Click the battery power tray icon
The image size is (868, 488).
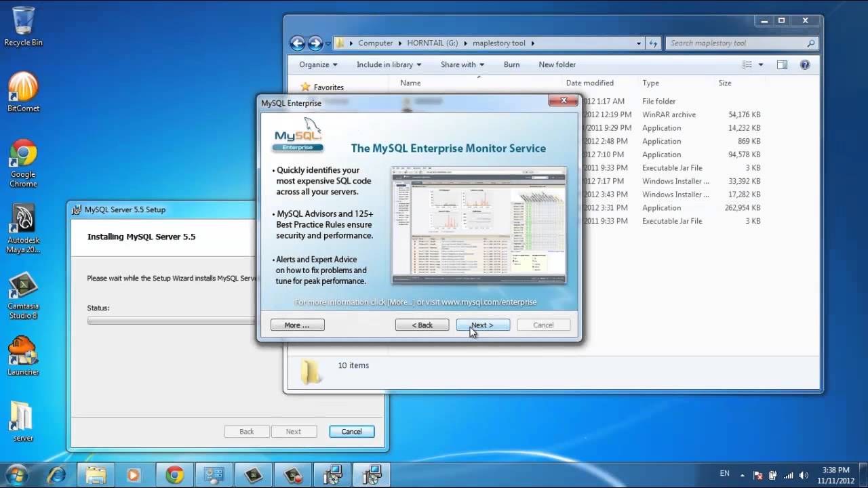point(773,475)
